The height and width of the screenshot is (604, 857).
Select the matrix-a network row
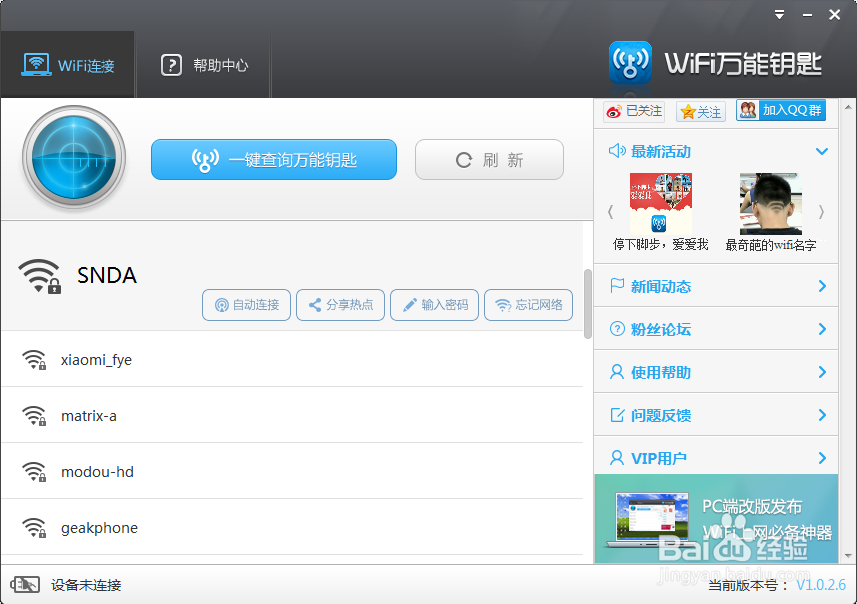coord(292,415)
